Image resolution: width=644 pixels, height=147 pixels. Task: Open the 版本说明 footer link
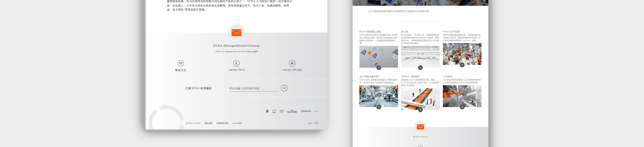click(209, 123)
